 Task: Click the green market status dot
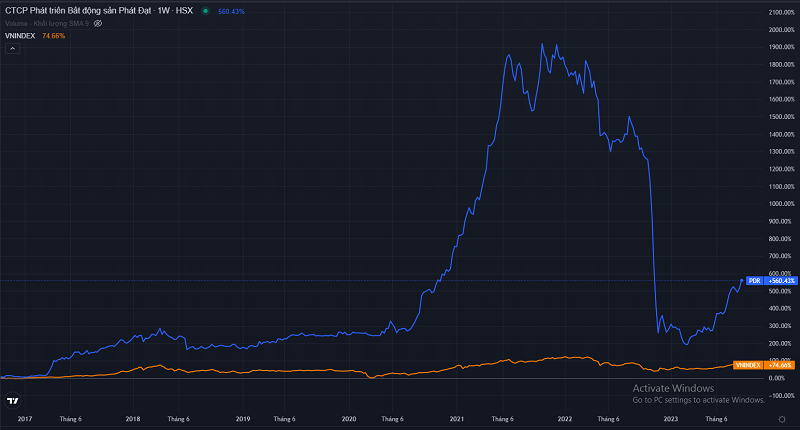pos(205,11)
